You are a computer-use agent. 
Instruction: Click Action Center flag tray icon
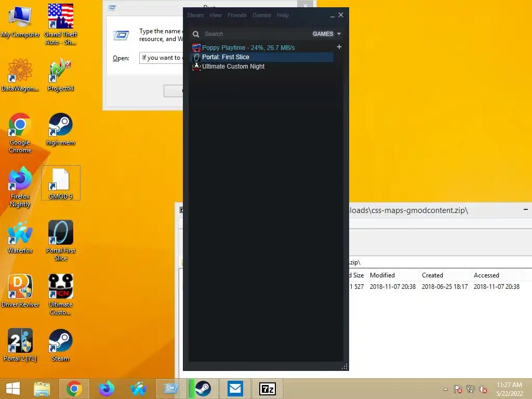458,389
